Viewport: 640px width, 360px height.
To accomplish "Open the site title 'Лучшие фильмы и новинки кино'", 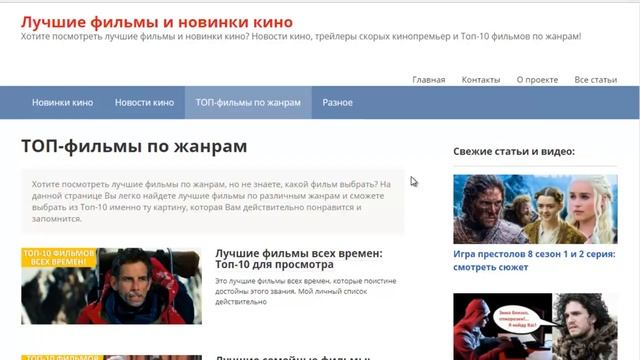I will [157, 22].
